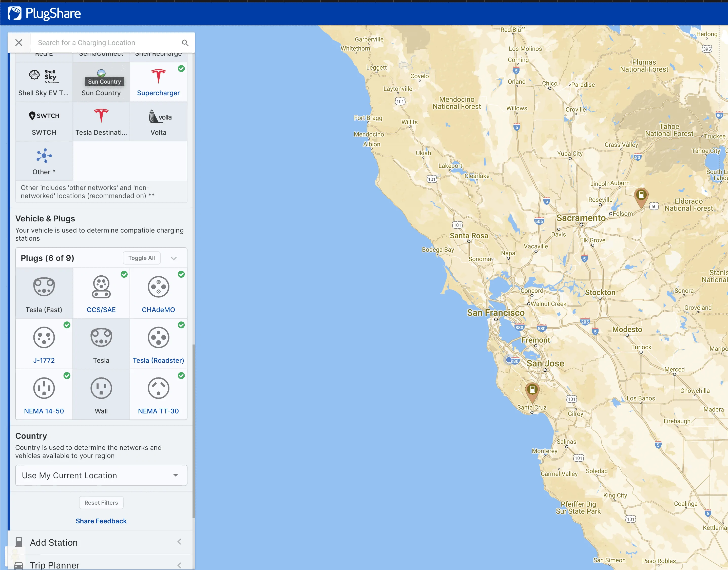728x570 pixels.
Task: Open the Use My Current Location dropdown
Action: [101, 475]
